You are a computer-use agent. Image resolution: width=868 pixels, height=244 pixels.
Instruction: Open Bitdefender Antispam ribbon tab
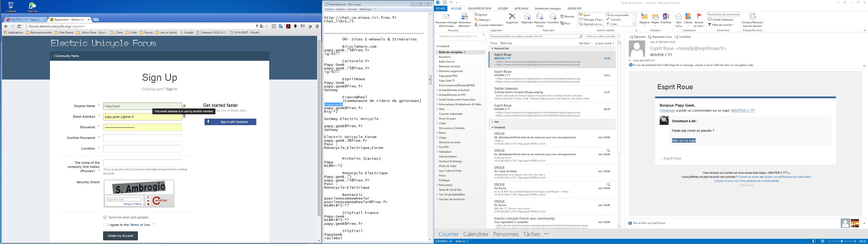(548, 8)
